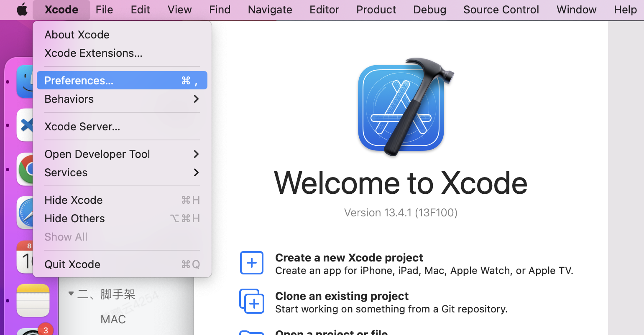Click Create a new Xcode project
The width and height of the screenshot is (644, 335).
(349, 258)
